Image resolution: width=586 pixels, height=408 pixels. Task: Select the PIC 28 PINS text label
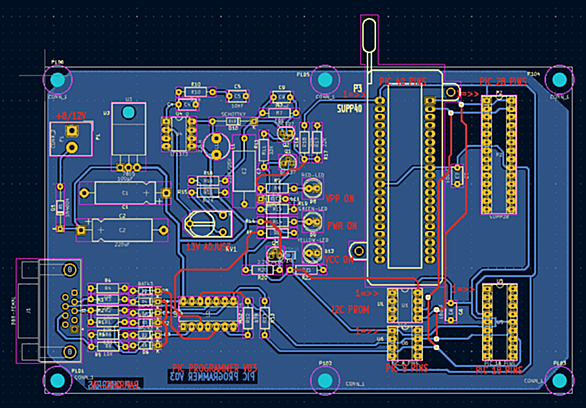[503, 81]
